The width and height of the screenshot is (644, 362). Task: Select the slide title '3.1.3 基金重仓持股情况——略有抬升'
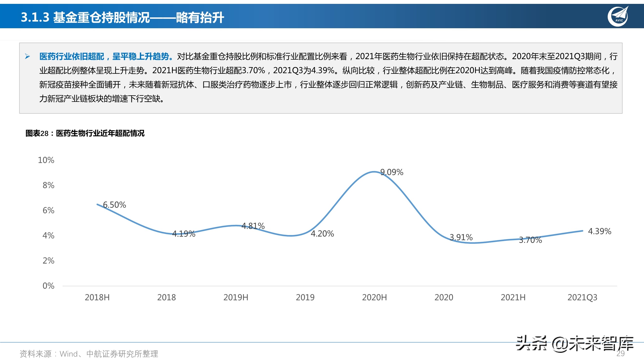click(122, 17)
